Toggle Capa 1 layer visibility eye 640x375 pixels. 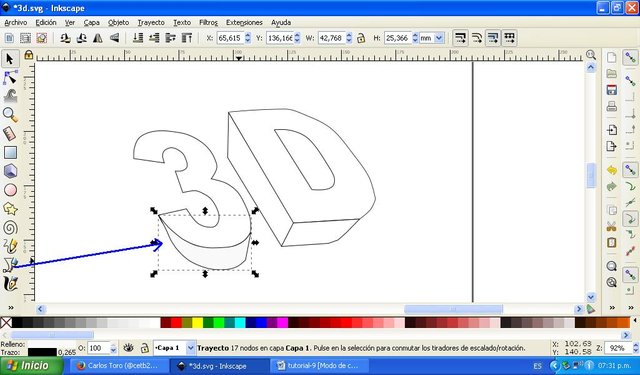pyautogui.click(x=129, y=348)
